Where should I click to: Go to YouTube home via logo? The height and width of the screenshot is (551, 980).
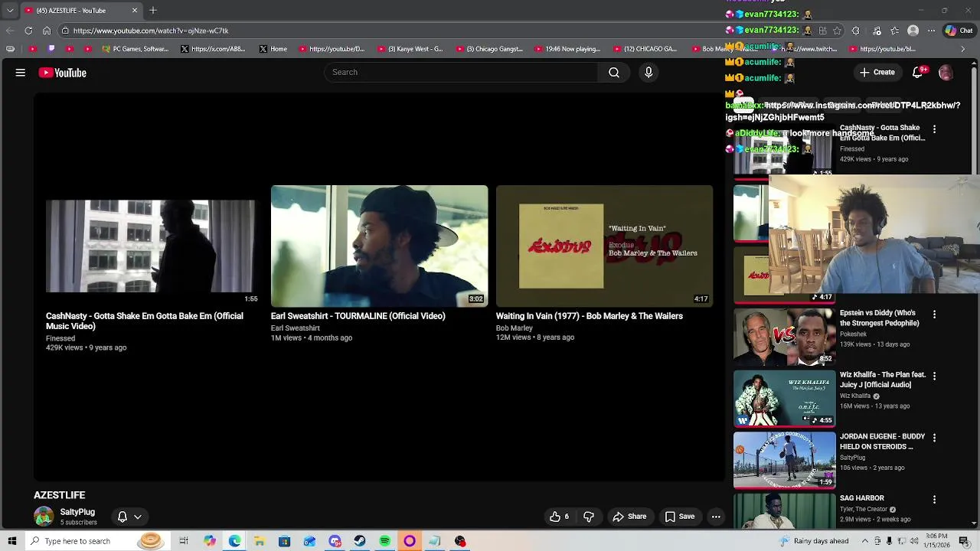point(63,73)
